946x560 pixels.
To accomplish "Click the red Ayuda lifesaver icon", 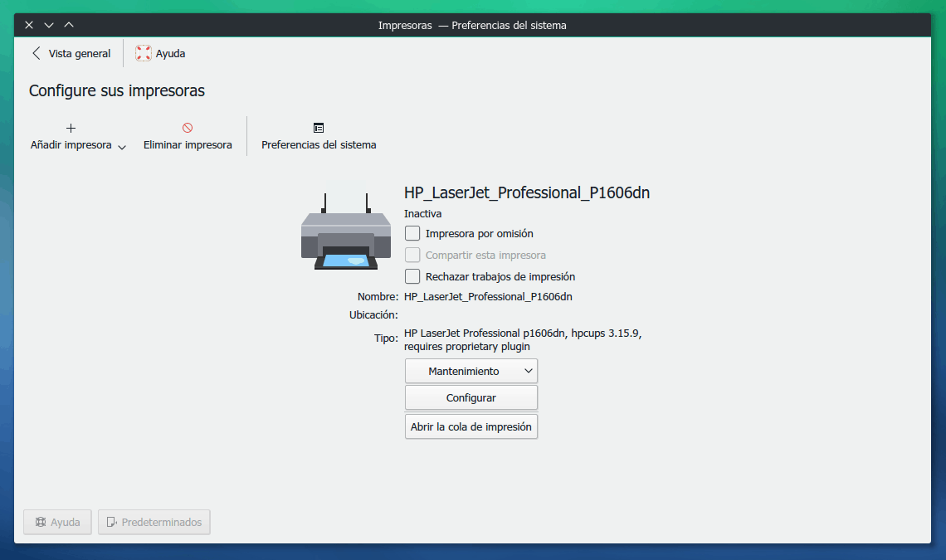I will point(143,52).
